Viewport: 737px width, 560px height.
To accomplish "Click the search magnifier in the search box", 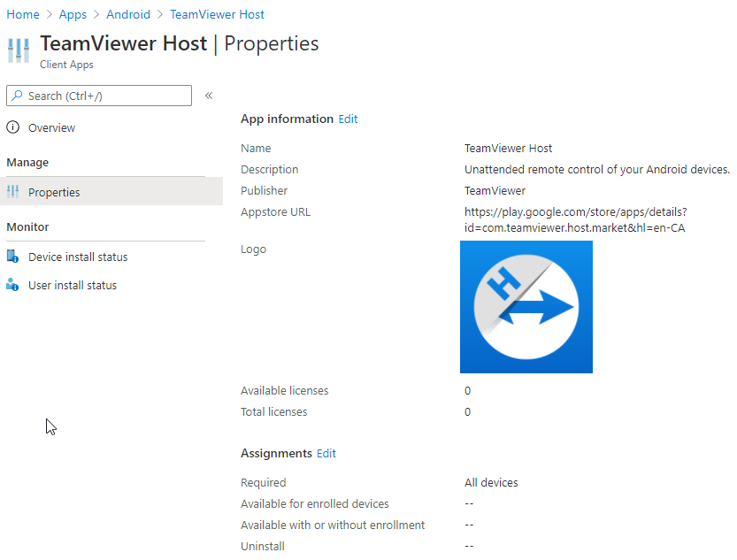I will 18,95.
